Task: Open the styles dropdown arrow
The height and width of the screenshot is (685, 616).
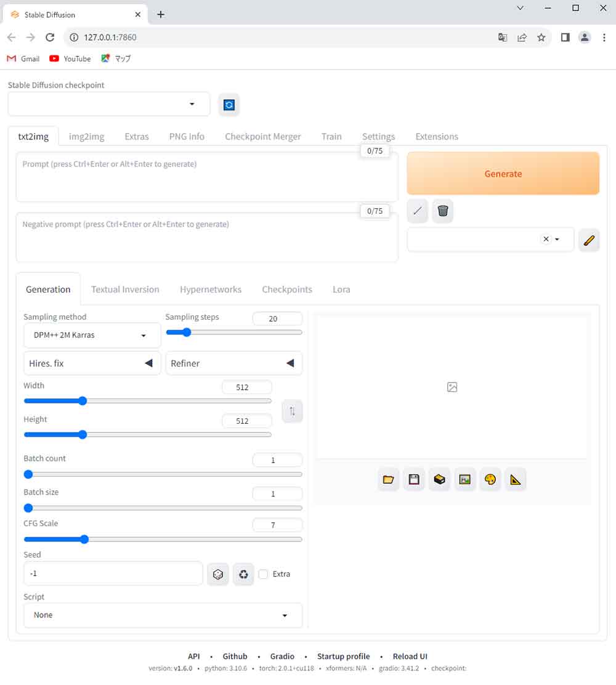Action: click(x=557, y=240)
